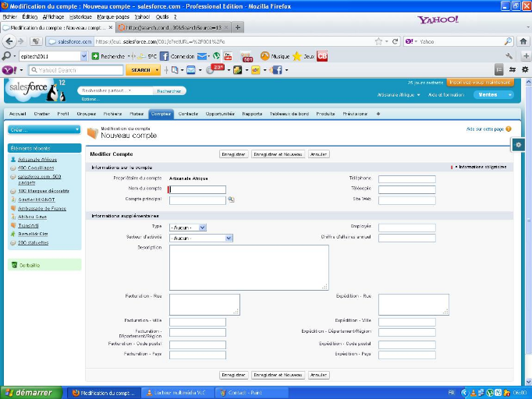Expand the Secteur d'activité dropdown
532x399 pixels.
click(x=229, y=238)
